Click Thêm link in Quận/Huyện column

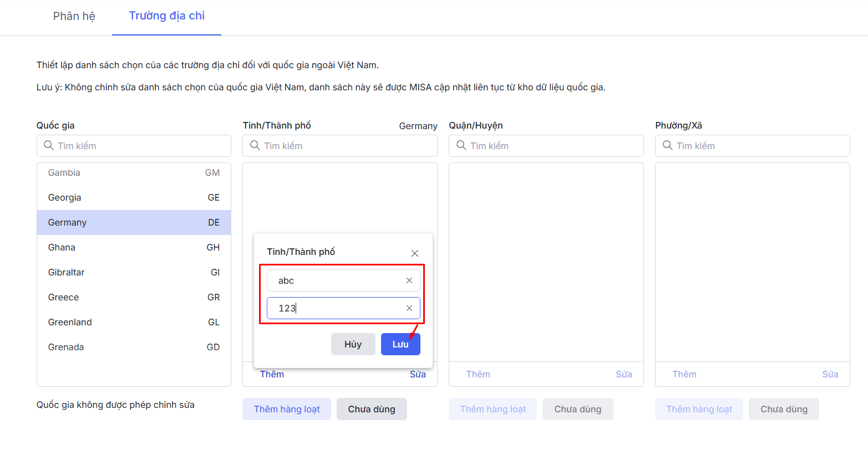point(478,375)
